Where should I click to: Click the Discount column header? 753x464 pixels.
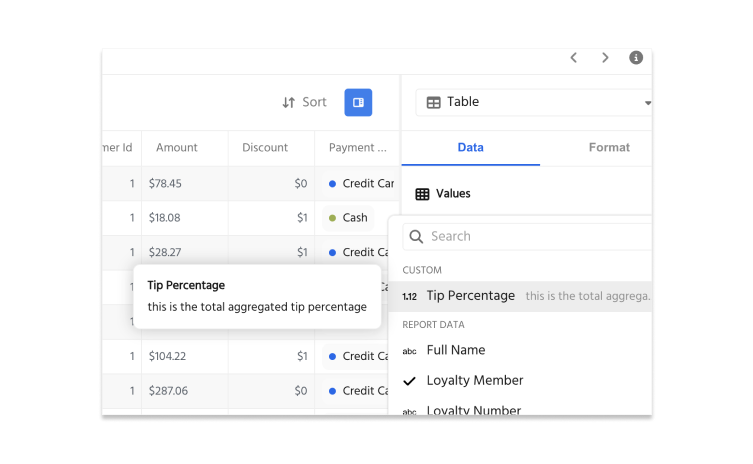[x=265, y=147]
